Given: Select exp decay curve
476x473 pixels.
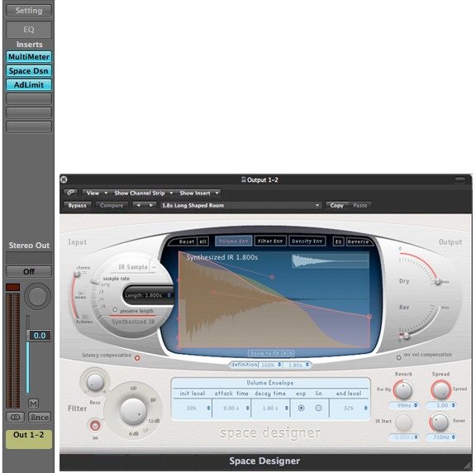Looking at the screenshot, I should coord(301,408).
